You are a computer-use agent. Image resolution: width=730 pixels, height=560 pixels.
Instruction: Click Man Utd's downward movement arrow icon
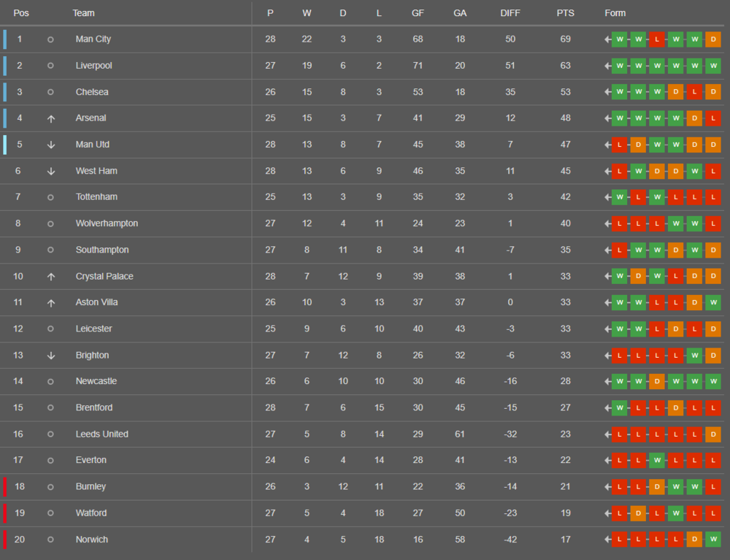click(x=51, y=145)
